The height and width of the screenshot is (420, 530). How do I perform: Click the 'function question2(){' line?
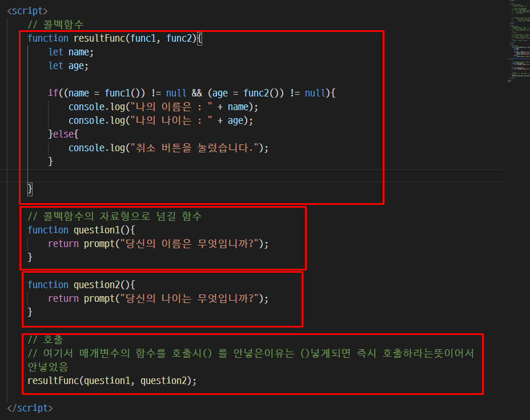[81, 285]
